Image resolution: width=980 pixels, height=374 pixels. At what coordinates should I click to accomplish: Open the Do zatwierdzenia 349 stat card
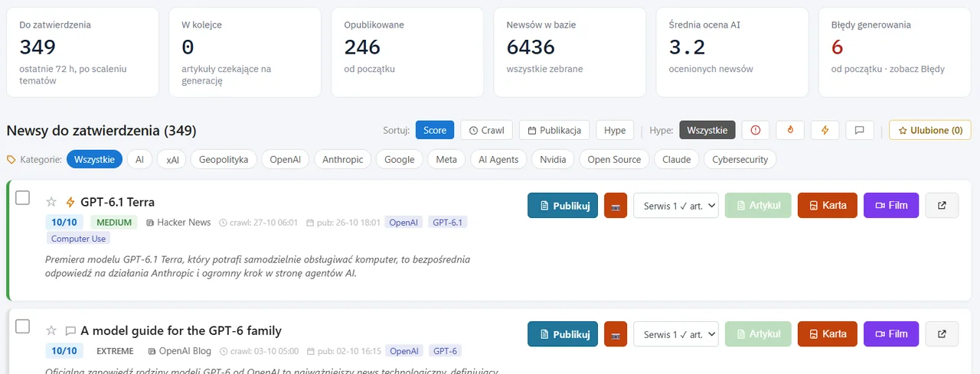point(83,52)
